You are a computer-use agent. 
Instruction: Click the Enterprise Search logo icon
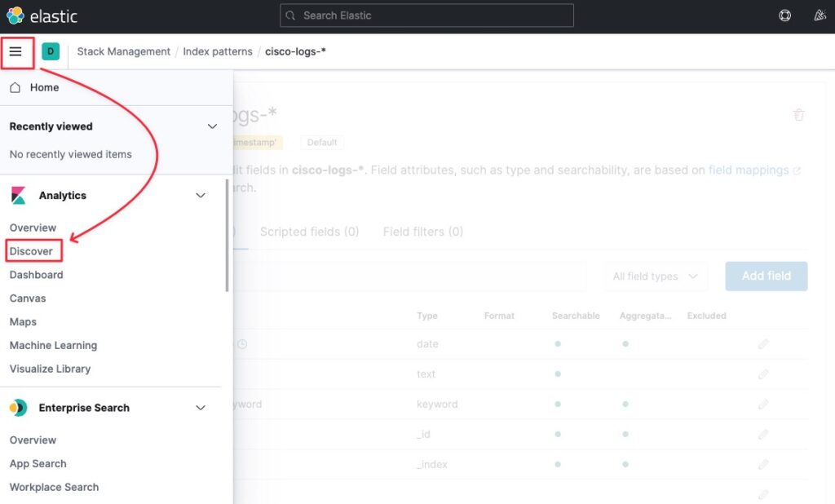tap(18, 408)
